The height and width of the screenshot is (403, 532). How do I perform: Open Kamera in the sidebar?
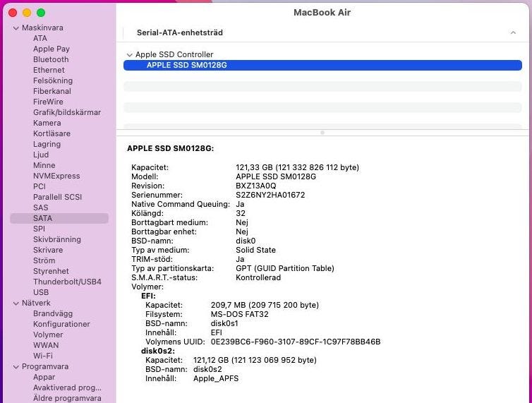point(47,123)
